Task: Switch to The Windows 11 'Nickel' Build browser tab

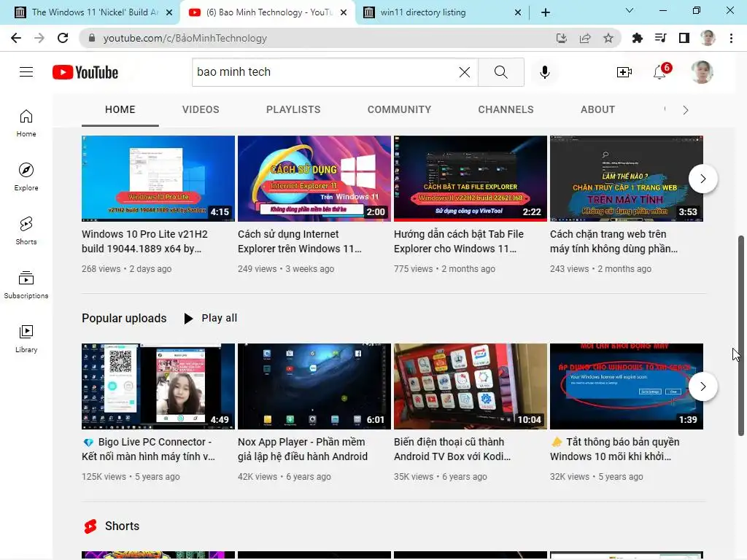Action: pos(90,12)
